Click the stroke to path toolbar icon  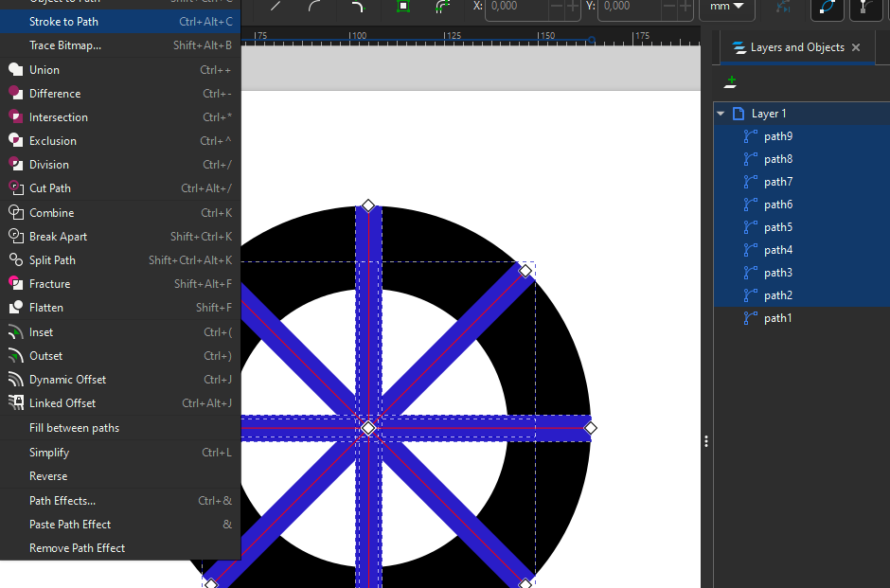443,7
